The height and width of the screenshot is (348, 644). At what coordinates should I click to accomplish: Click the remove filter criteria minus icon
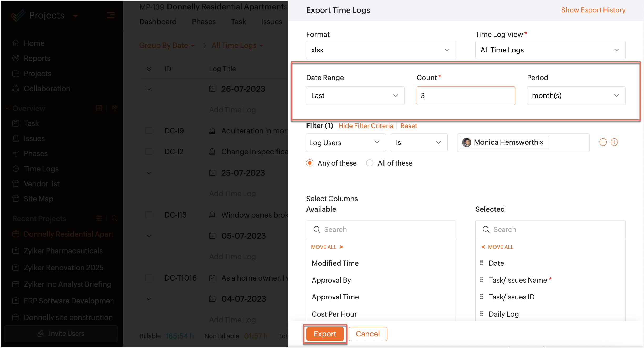coord(603,142)
